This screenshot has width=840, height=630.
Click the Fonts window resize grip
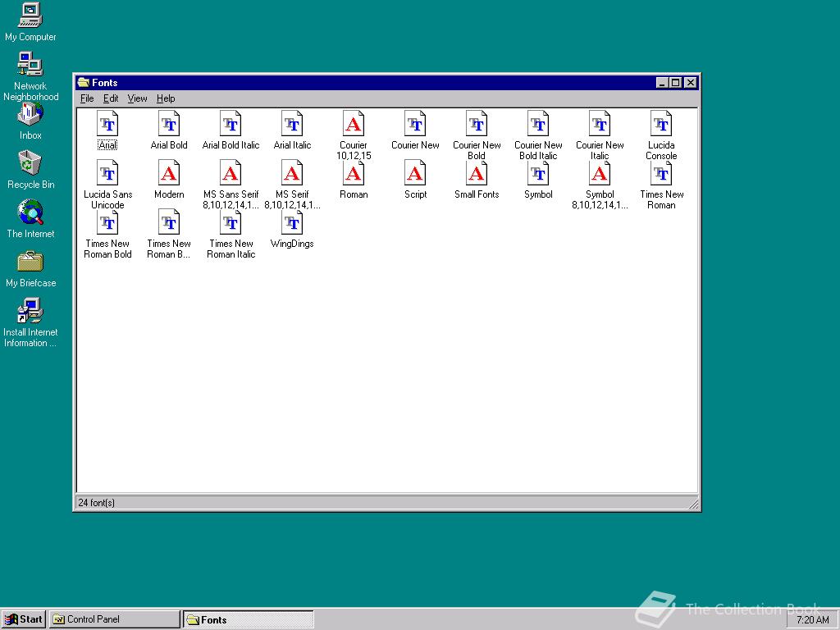(x=693, y=503)
